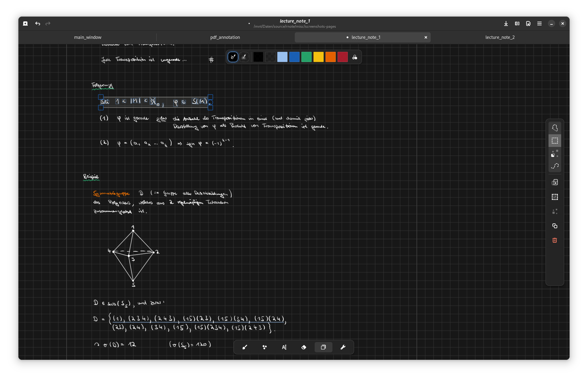Image resolution: width=588 pixels, height=380 pixels.
Task: Duplicate the current selection
Action: 555,226
